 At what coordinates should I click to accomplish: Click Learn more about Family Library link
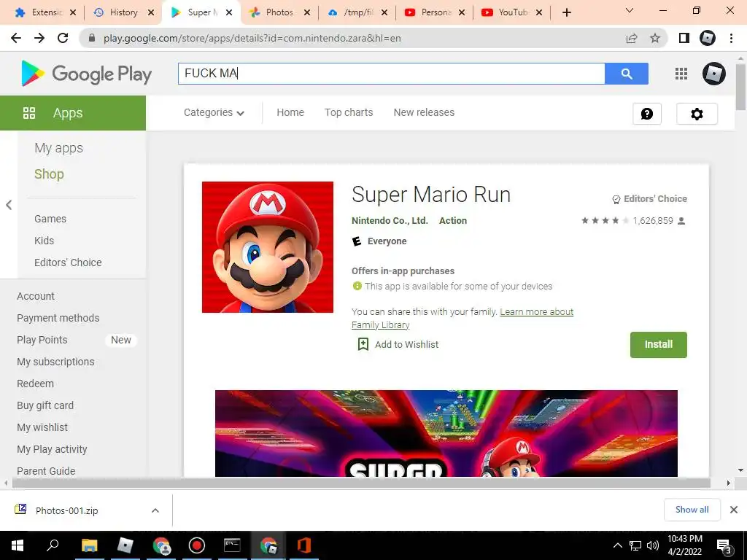[536, 312]
